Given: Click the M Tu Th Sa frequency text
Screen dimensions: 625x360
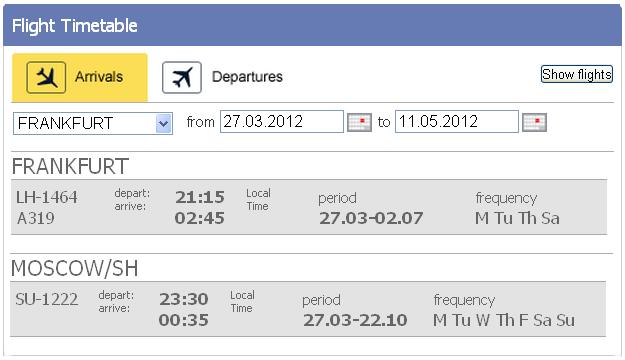Looking at the screenshot, I should click(x=517, y=218).
